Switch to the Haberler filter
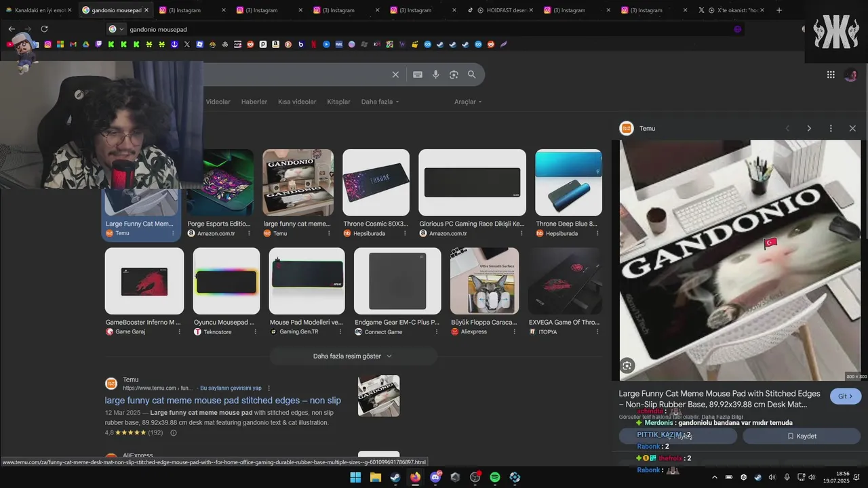This screenshot has height=488, width=868. (254, 102)
